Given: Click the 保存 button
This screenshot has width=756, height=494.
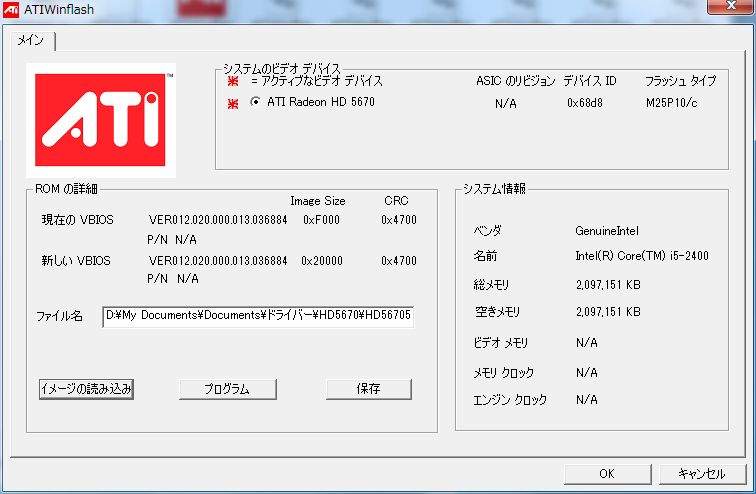Looking at the screenshot, I should click(x=369, y=389).
